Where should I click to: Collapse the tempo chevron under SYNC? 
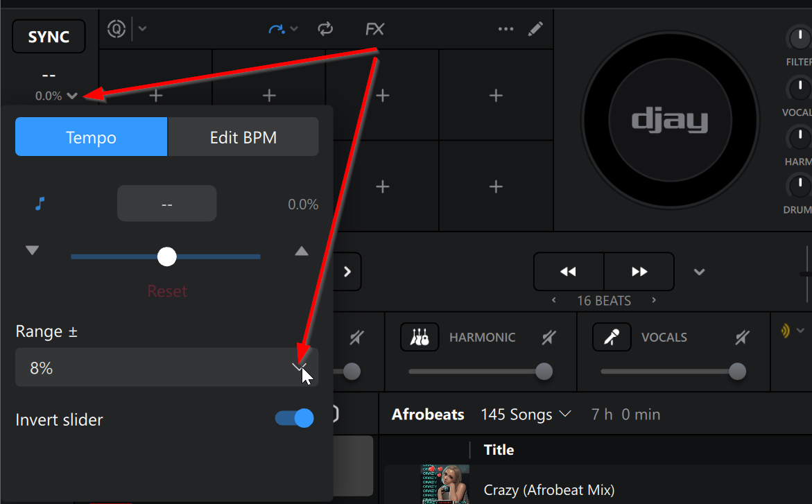[x=72, y=96]
